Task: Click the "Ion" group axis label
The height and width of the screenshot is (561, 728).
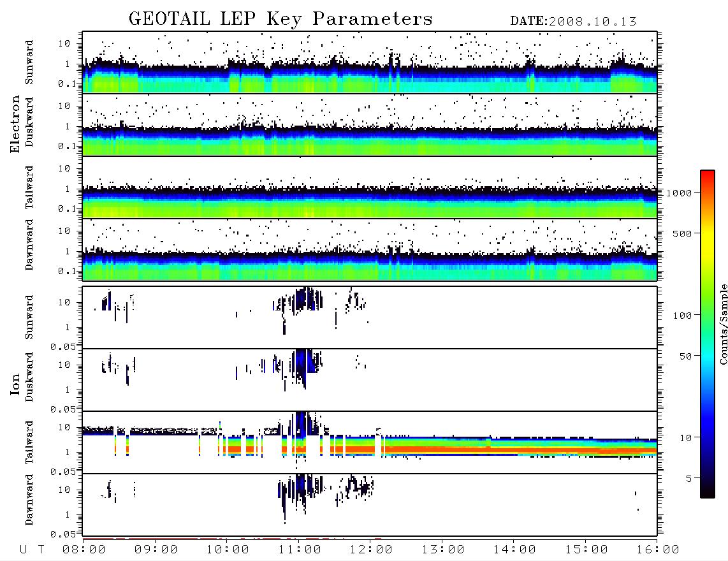Action: pyautogui.click(x=15, y=384)
